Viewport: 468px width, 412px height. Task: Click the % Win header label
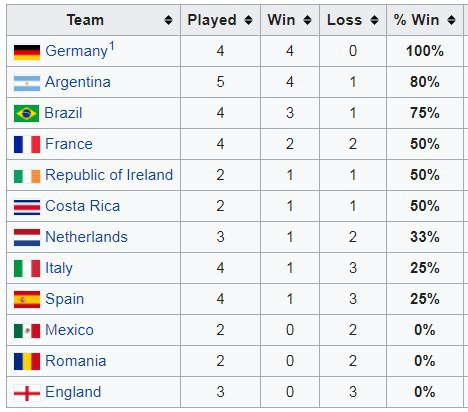pyautogui.click(x=416, y=20)
